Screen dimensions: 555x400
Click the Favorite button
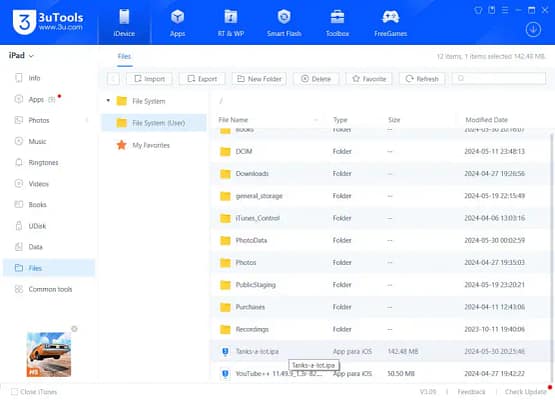pos(369,79)
